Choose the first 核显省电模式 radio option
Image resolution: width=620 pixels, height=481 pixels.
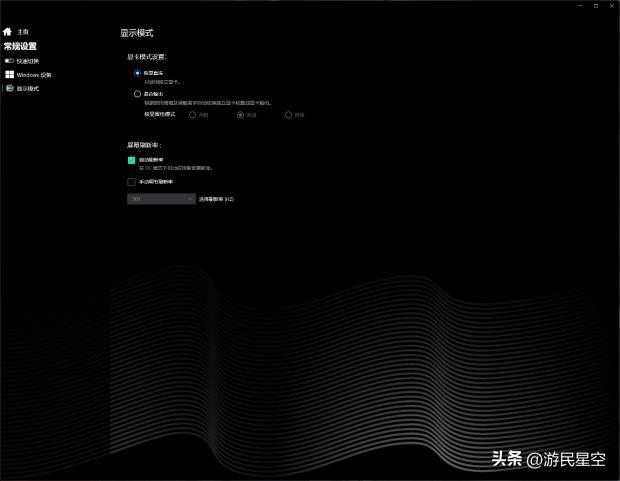tap(192, 115)
